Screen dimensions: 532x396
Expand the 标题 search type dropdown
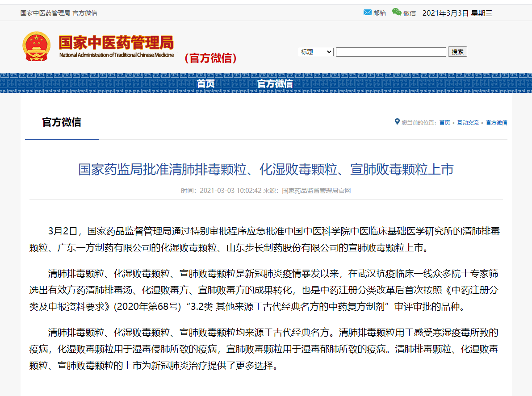pyautogui.click(x=316, y=52)
